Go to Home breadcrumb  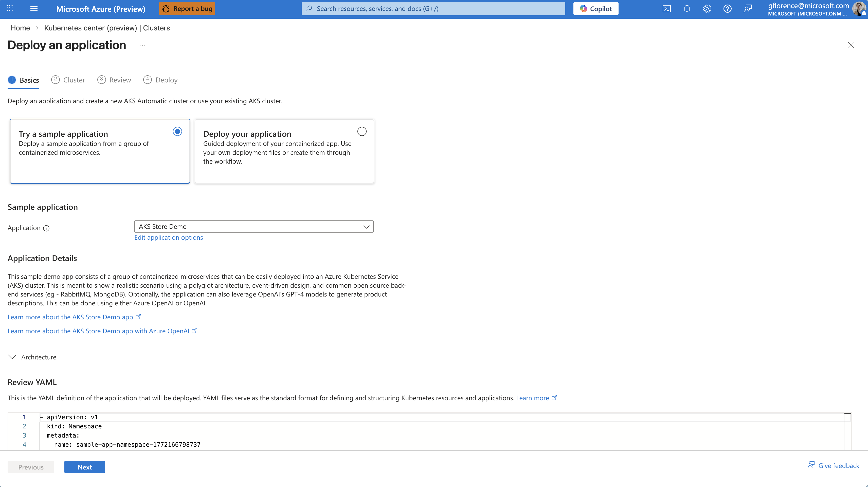20,28
